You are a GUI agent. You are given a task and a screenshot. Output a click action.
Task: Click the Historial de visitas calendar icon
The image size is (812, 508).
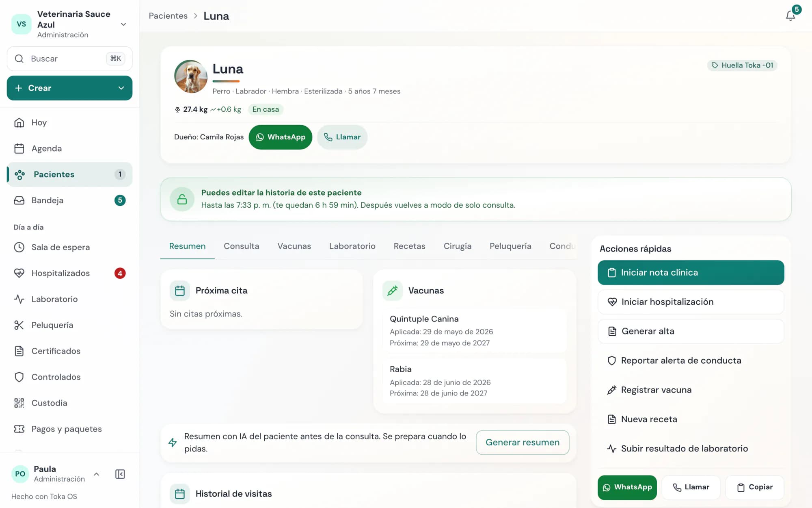tap(180, 494)
